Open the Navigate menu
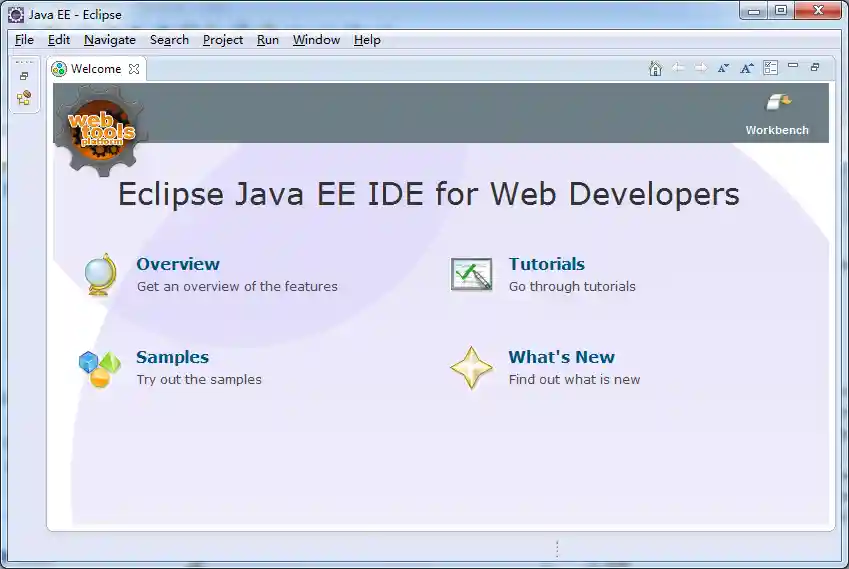Screen dimensions: 849x569 tap(110, 40)
